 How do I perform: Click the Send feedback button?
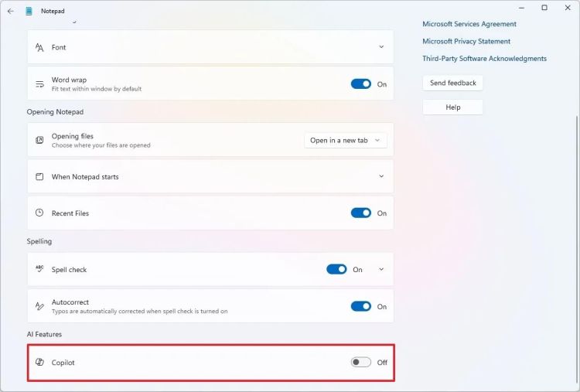[x=453, y=83]
